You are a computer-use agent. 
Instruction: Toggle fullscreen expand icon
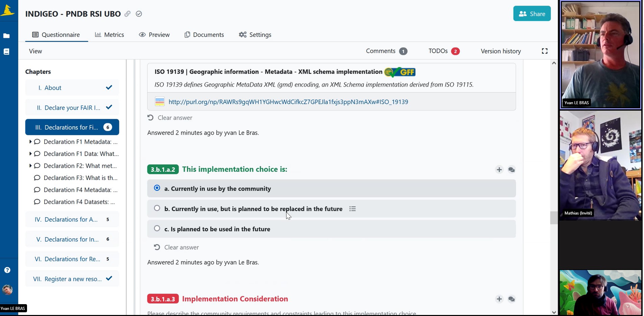pyautogui.click(x=545, y=51)
